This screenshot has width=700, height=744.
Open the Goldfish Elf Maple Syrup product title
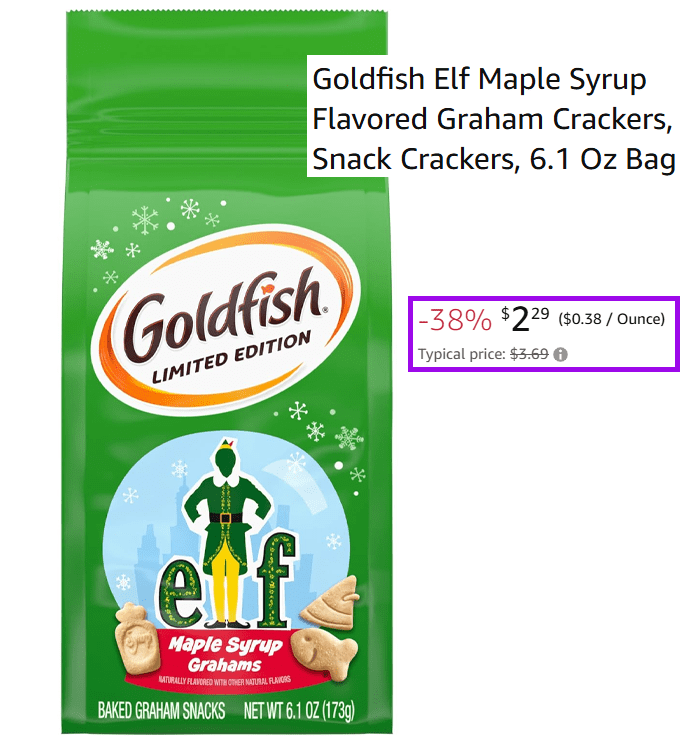(494, 118)
